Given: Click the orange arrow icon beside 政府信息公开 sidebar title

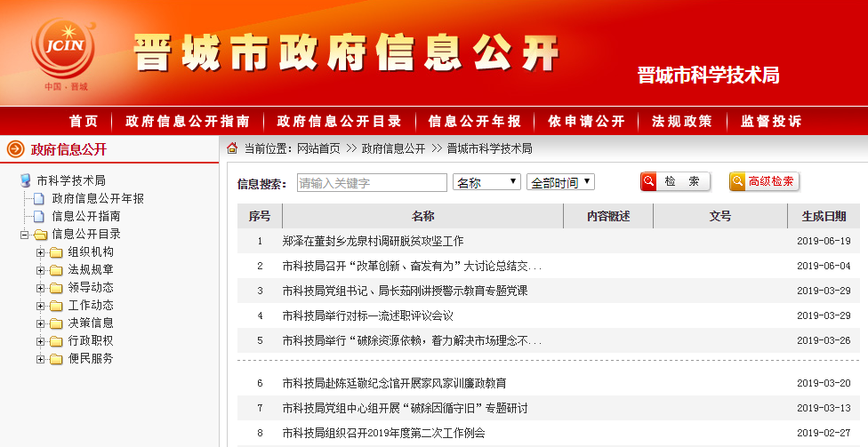Looking at the screenshot, I should 15,148.
